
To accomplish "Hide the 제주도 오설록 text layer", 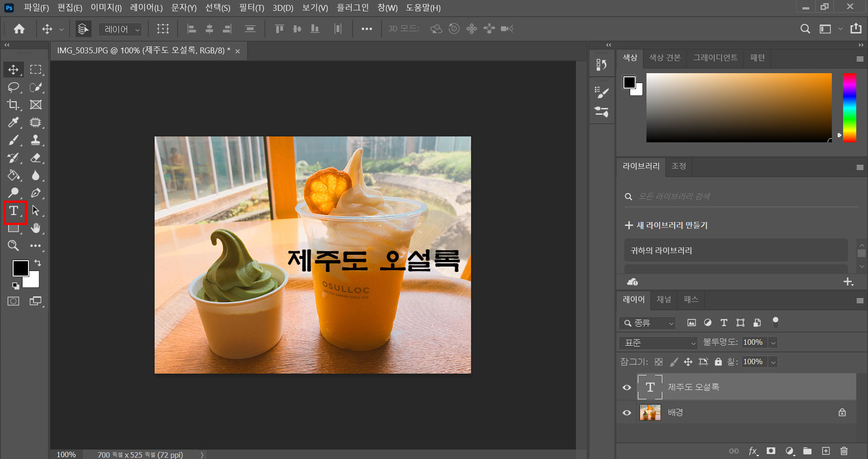I will [627, 387].
